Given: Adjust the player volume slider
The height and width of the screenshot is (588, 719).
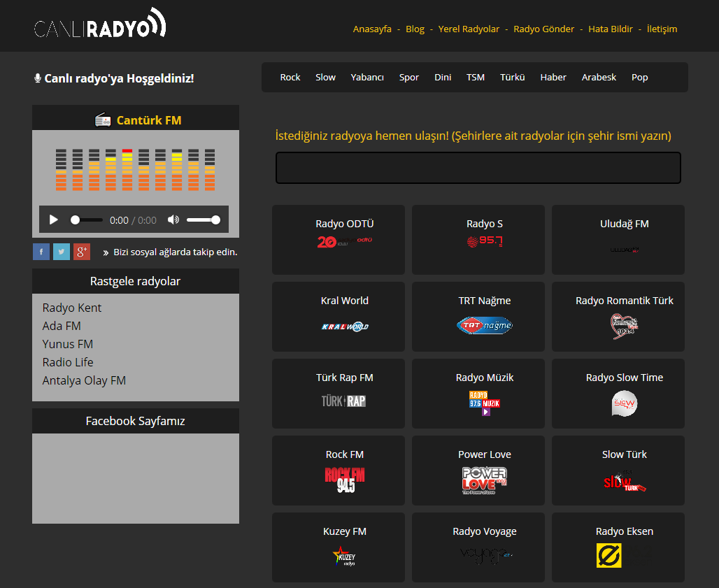Looking at the screenshot, I should click(203, 220).
